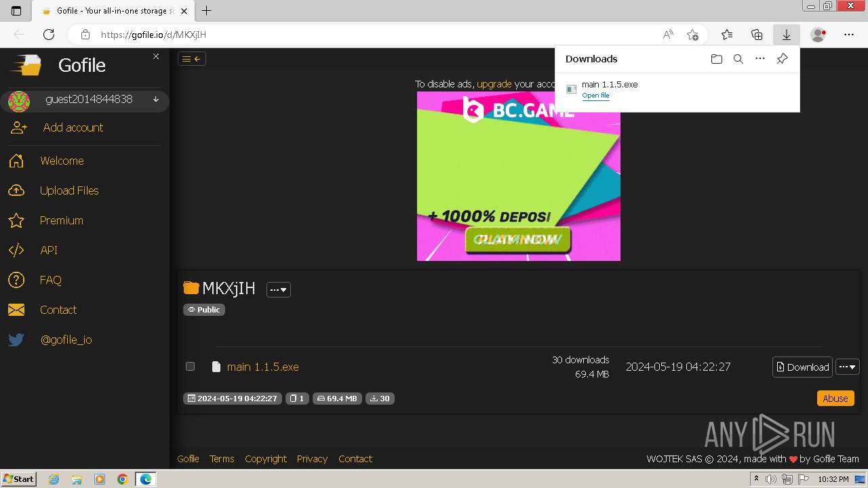
Task: Open downloads folder icon in Downloads panel
Action: coord(717,59)
